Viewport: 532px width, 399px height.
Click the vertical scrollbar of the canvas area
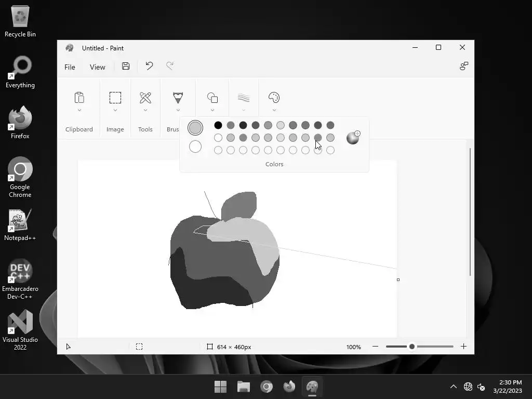coord(470,212)
